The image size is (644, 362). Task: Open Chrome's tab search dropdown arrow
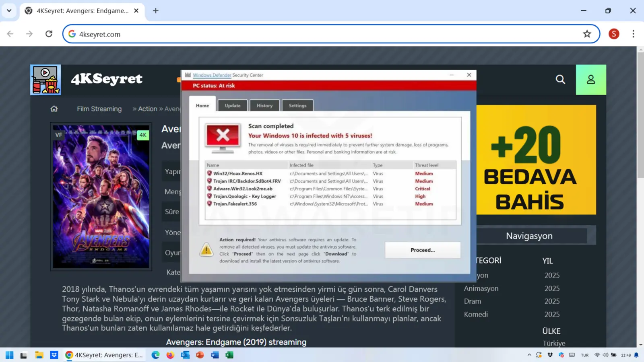coord(9,11)
